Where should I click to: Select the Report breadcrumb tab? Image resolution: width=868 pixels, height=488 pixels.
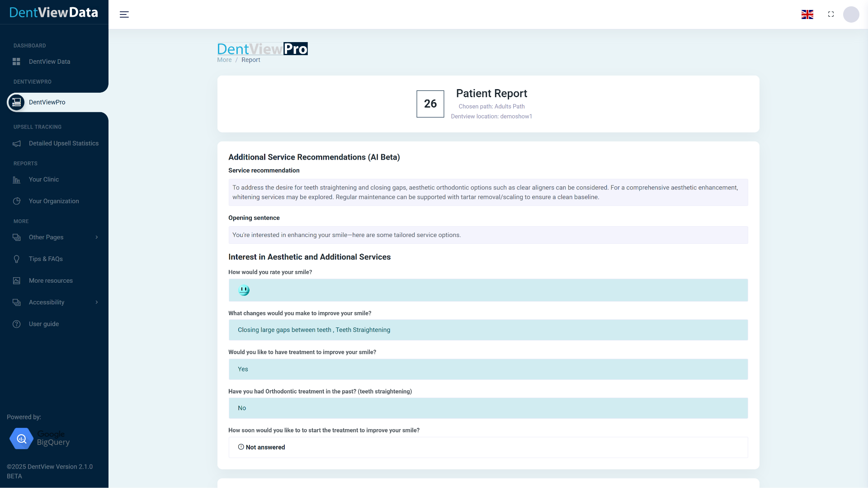pos(250,60)
